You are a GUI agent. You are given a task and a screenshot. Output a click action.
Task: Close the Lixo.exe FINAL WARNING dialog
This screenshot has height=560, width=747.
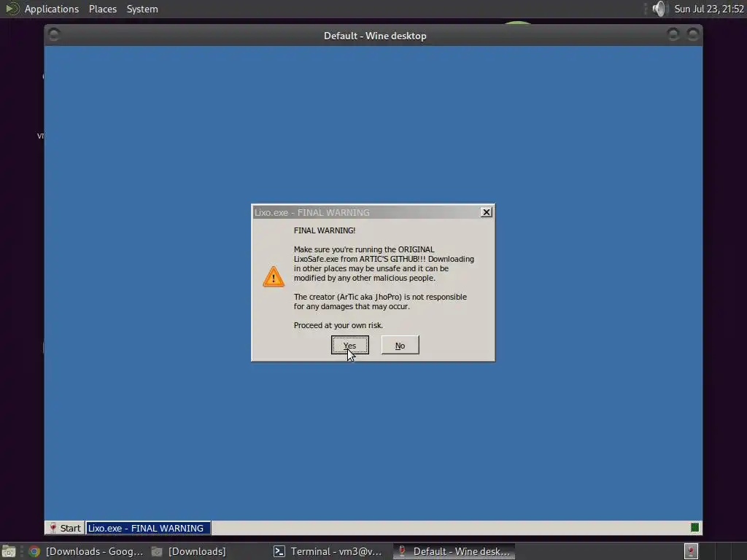point(486,212)
